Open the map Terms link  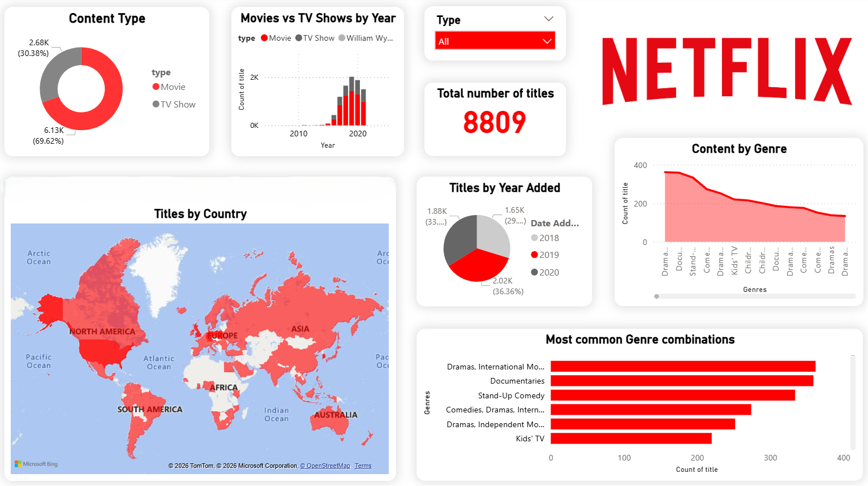point(363,466)
